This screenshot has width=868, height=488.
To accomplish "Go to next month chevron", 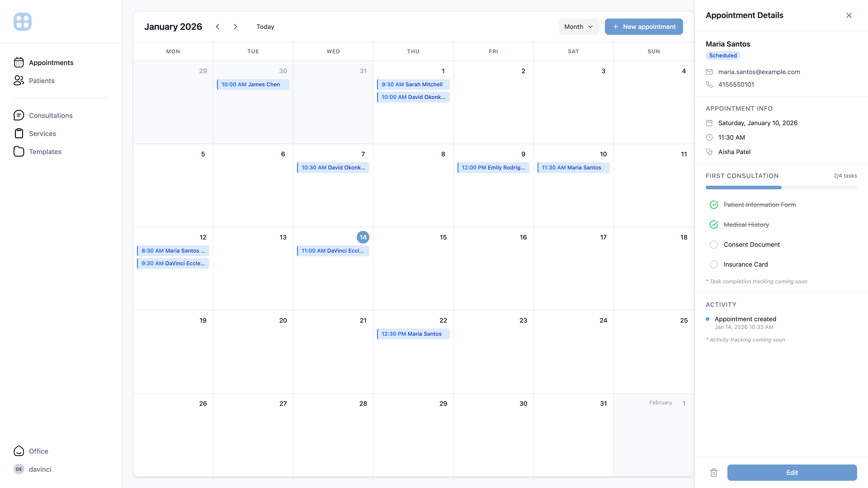I will (235, 27).
